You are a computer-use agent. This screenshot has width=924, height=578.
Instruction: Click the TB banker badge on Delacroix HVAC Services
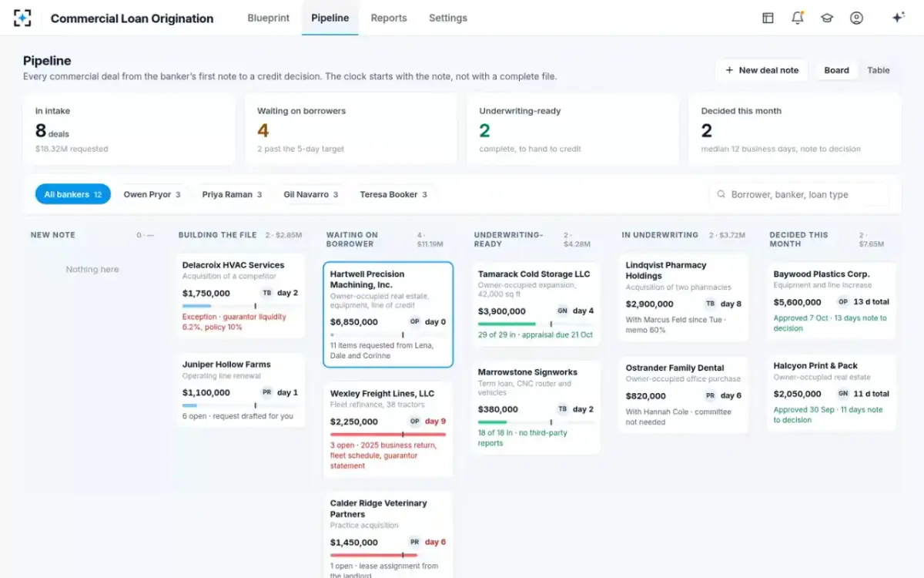(266, 293)
